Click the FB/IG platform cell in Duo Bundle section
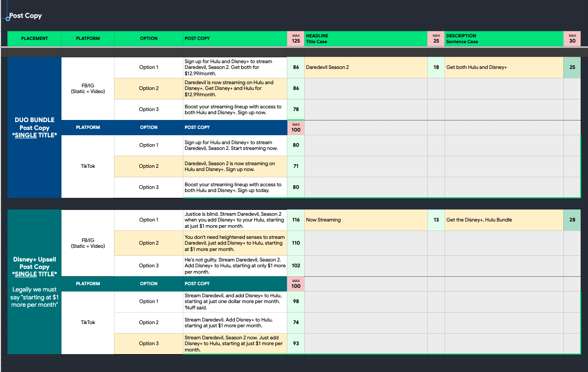The height and width of the screenshot is (372, 588). pyautogui.click(x=88, y=88)
